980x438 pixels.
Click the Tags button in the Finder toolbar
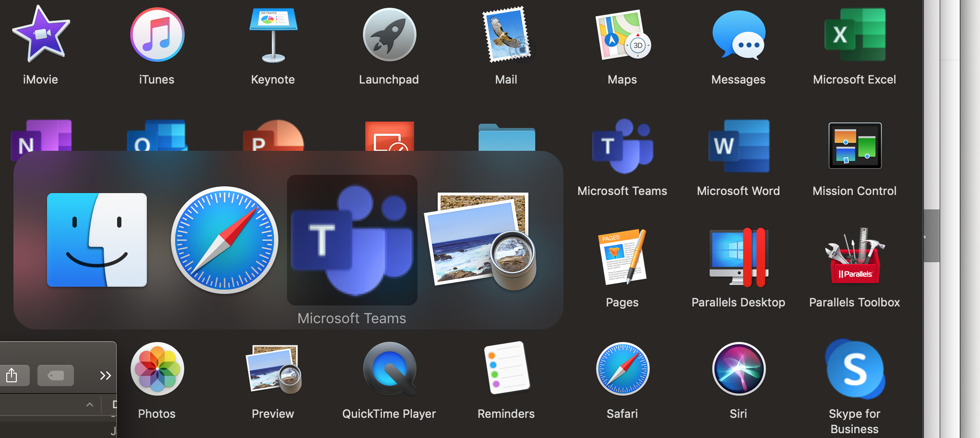[55, 375]
